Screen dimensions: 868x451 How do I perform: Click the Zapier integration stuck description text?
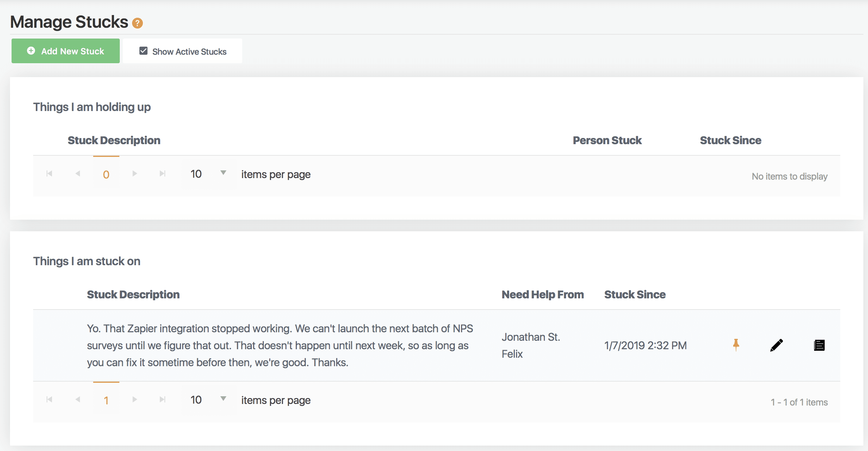pyautogui.click(x=280, y=345)
